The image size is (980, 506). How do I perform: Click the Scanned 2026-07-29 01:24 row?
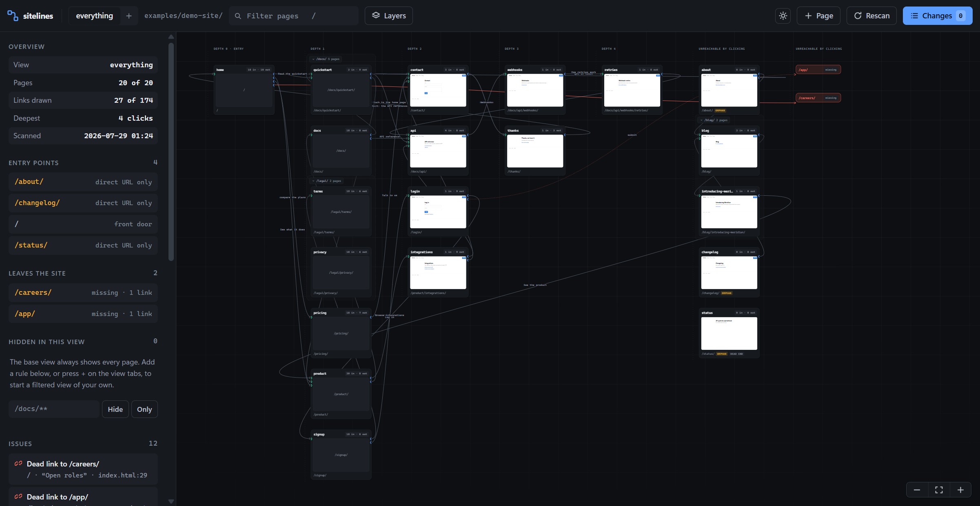(83, 136)
